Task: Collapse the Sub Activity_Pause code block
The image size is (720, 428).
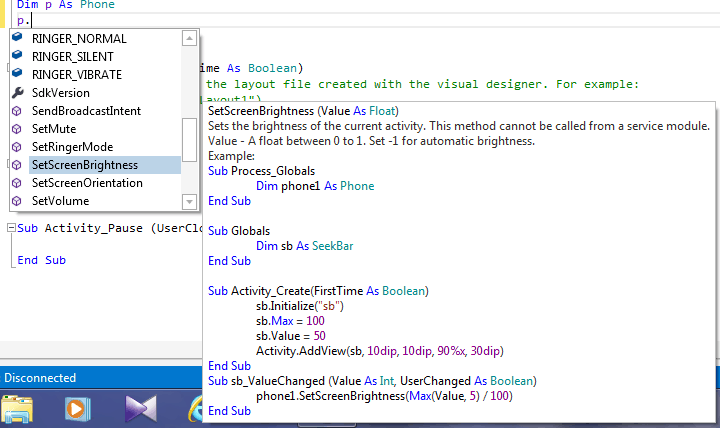Action: point(10,228)
